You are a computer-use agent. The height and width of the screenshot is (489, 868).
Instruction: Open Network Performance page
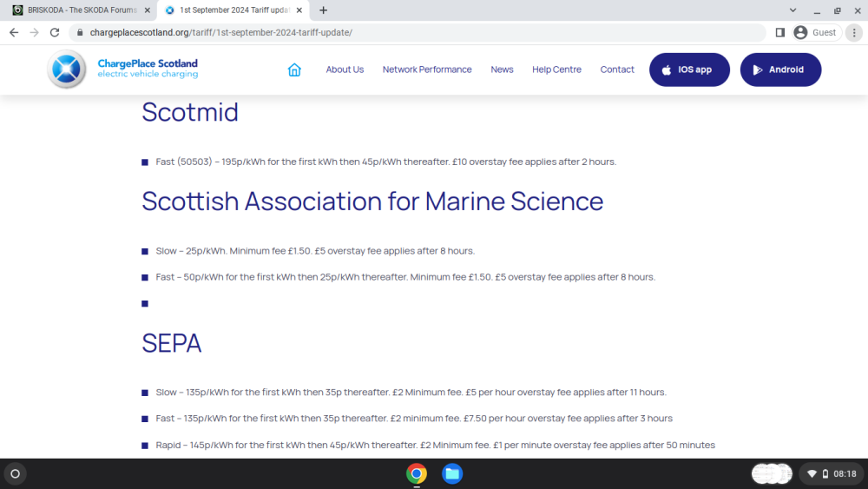427,69
